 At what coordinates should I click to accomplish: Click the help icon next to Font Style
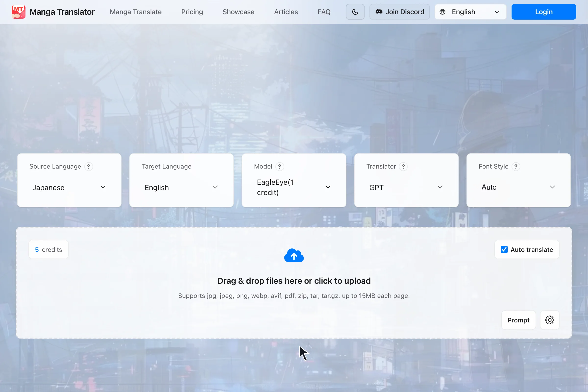[516, 167]
